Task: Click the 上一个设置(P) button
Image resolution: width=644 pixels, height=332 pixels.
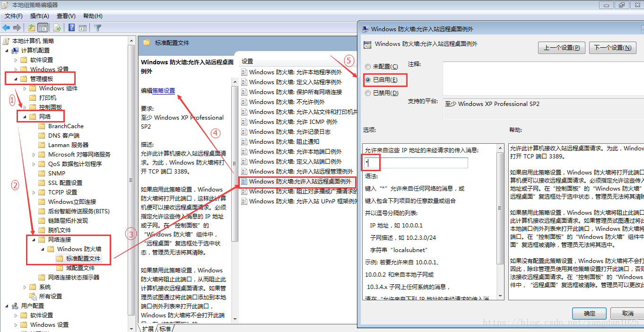Action: (x=562, y=48)
